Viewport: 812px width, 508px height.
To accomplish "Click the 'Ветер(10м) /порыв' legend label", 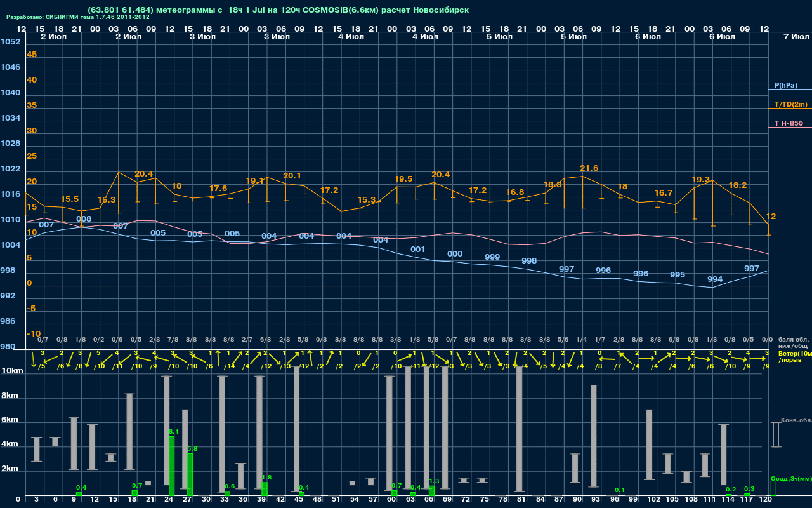I will tap(795, 356).
